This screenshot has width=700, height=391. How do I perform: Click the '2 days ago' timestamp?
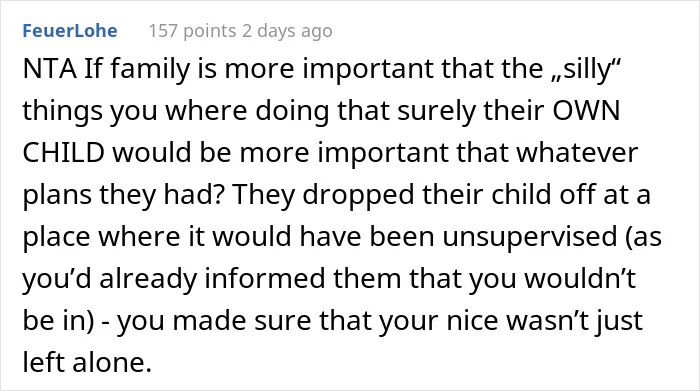[x=288, y=31]
